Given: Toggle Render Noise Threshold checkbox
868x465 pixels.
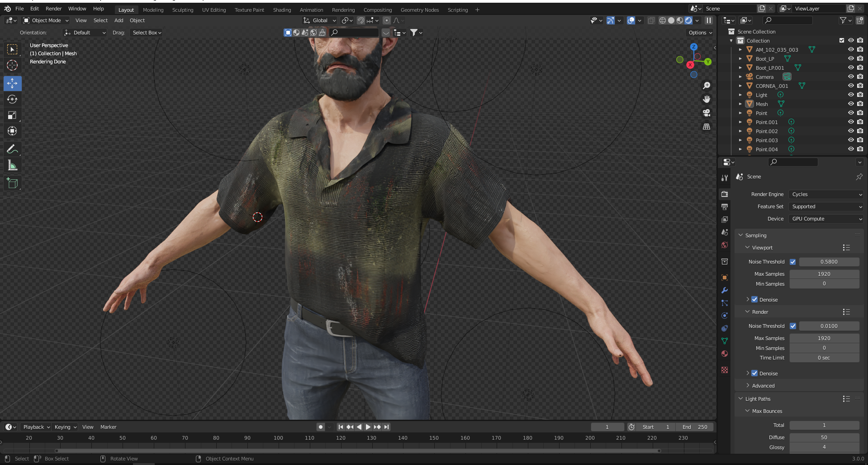Looking at the screenshot, I should tap(793, 326).
